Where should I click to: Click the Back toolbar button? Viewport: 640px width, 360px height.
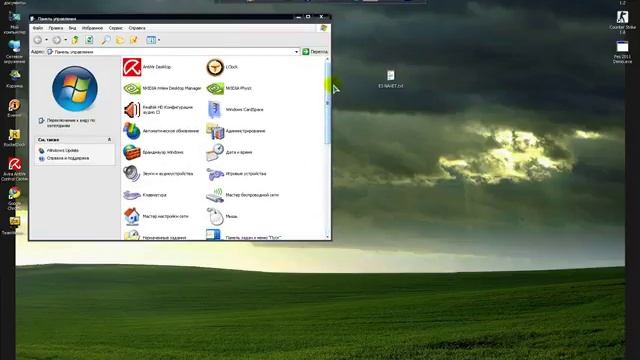point(38,40)
